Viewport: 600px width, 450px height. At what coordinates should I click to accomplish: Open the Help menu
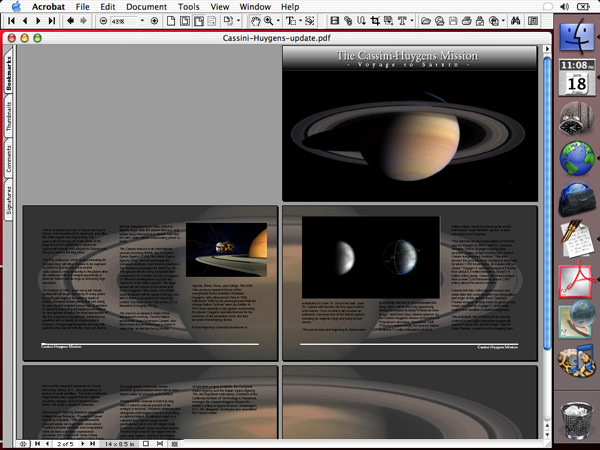(290, 7)
